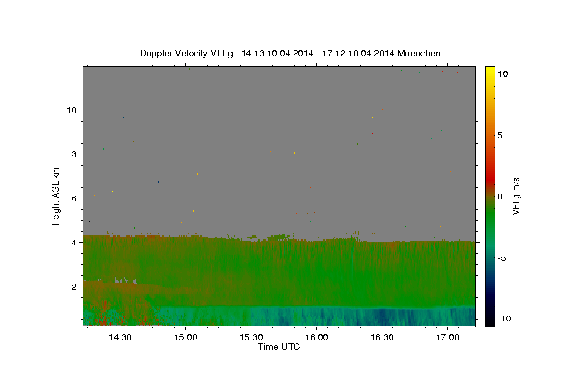Click the red velocity patch near 14:20 at ground
The width and height of the screenshot is (588, 392).
tap(104, 321)
